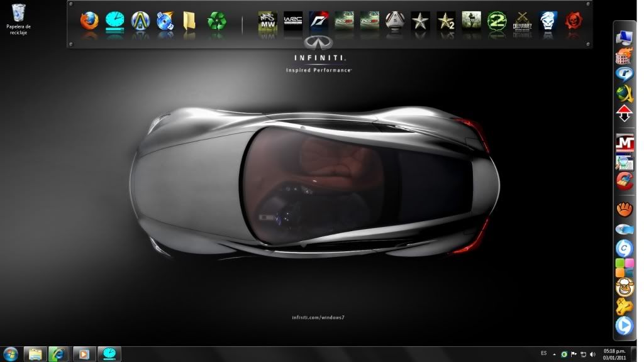644x362 pixels.
Task: Open the four colored squares icon
Action: click(x=625, y=268)
